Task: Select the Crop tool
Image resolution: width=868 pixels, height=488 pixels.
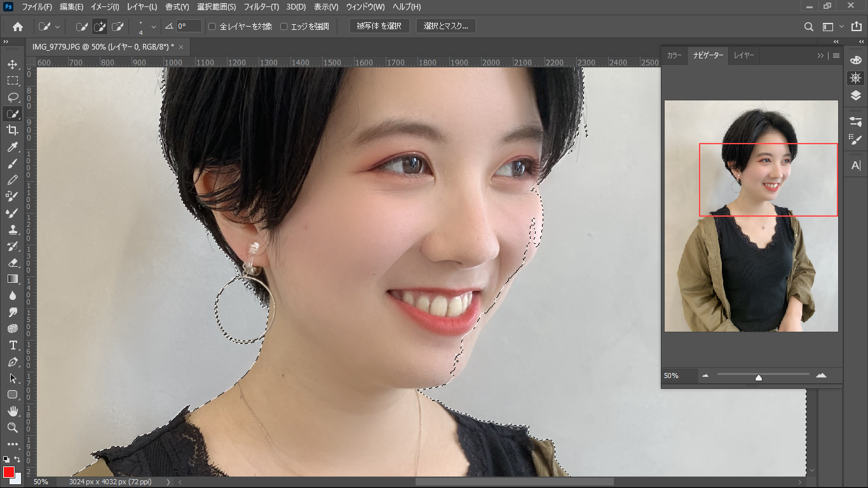Action: (12, 130)
